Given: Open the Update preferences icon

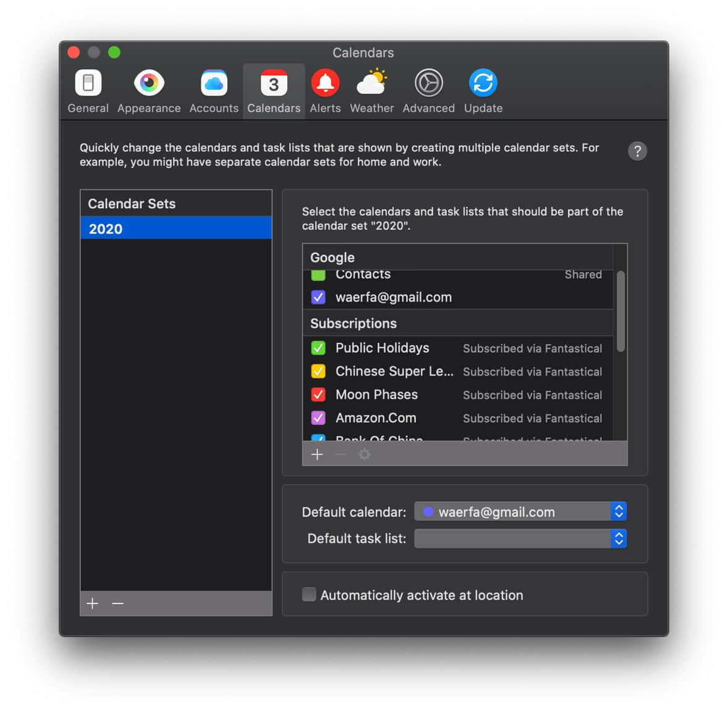Looking at the screenshot, I should (x=483, y=83).
